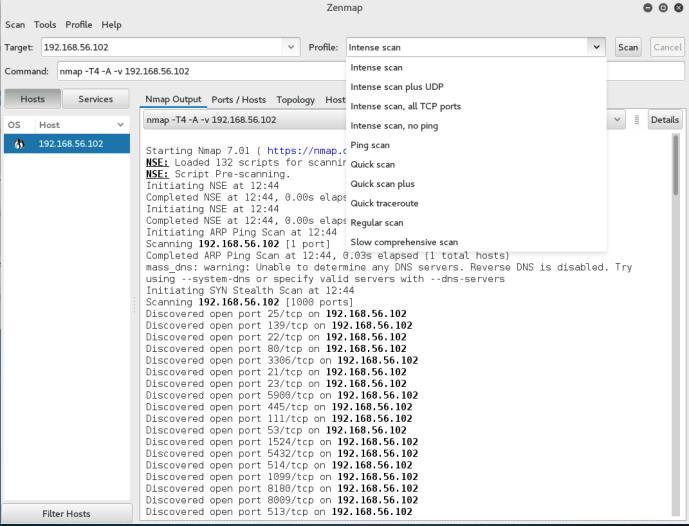
Task: Open the https://nmap link in the output
Action: 306,151
